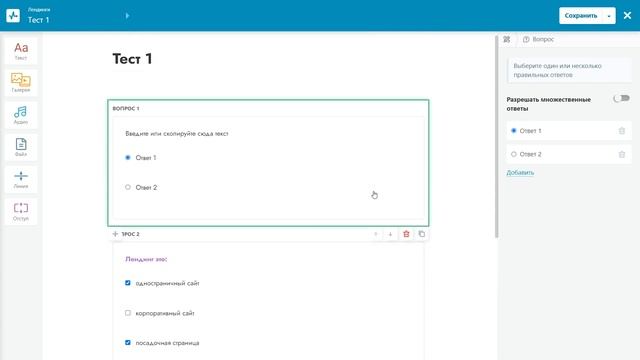Add an Indent spacer block
The width and height of the screenshot is (640, 360).
(21, 211)
